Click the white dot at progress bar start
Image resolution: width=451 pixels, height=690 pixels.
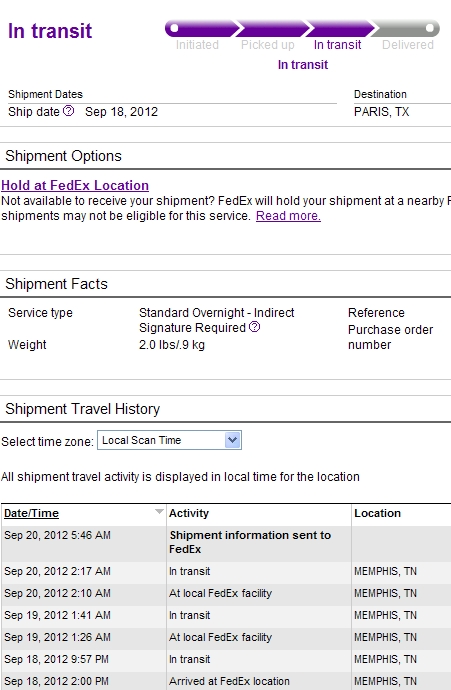pyautogui.click(x=174, y=28)
